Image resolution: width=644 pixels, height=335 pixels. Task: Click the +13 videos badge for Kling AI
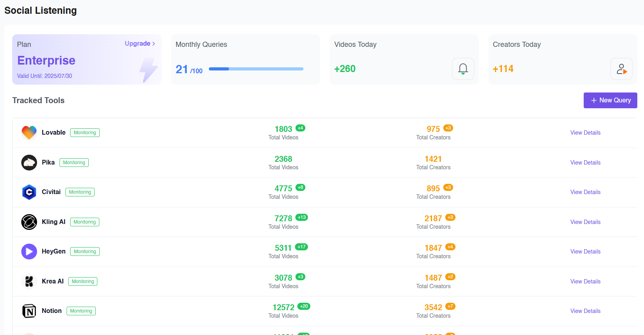(302, 217)
